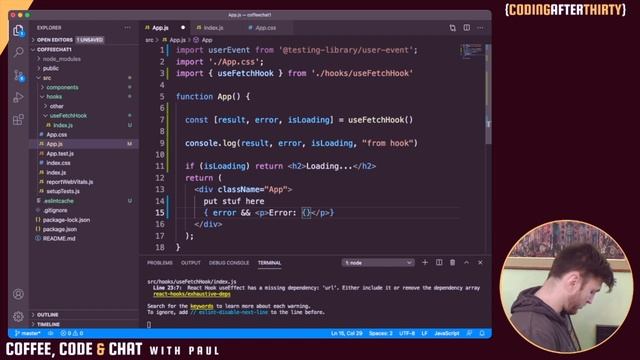
Task: Open the Output panel tab
Action: pyautogui.click(x=191, y=263)
